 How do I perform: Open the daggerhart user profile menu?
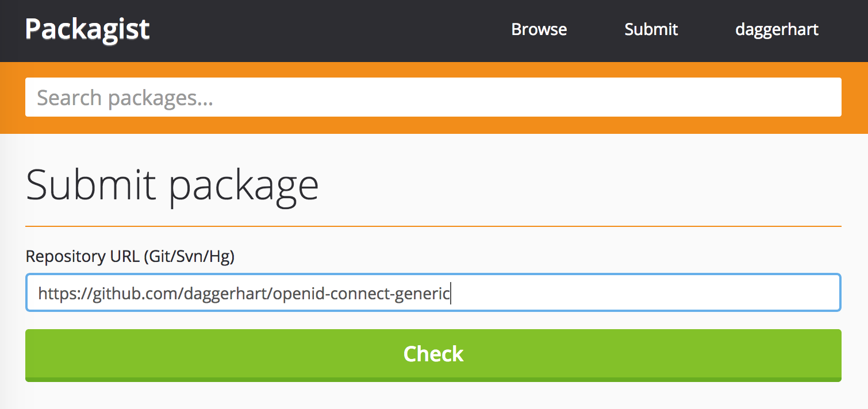point(777,30)
